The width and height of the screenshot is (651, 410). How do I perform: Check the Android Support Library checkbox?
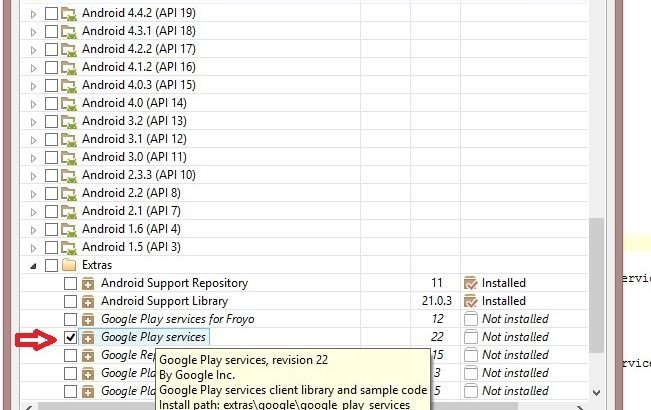point(70,301)
